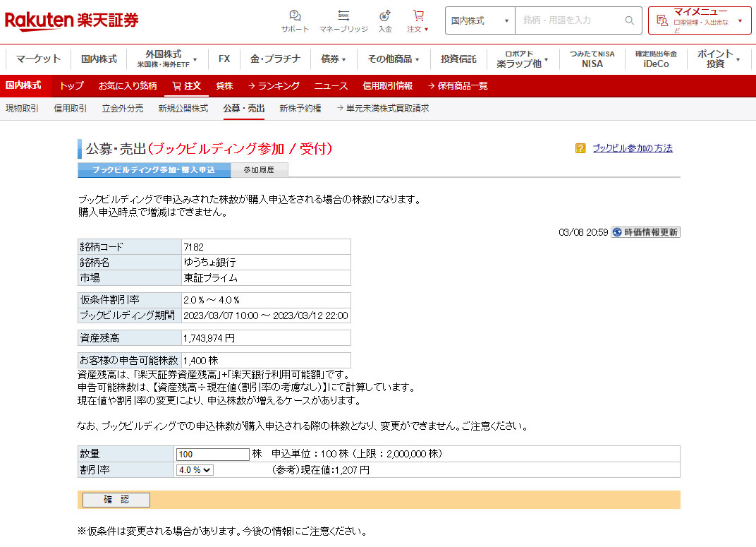The width and height of the screenshot is (756, 547).
Task: Select the 新規公開株式 sub-menu item
Action: click(x=183, y=109)
